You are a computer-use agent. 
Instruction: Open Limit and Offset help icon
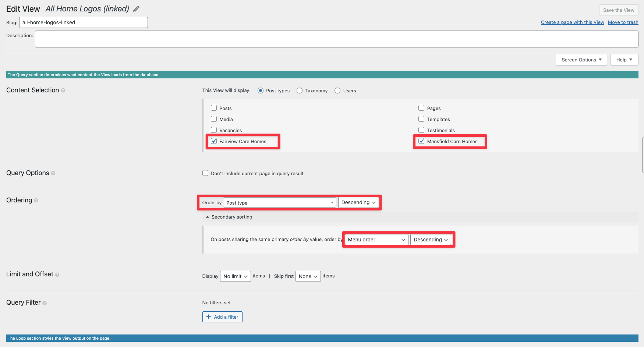(57, 275)
